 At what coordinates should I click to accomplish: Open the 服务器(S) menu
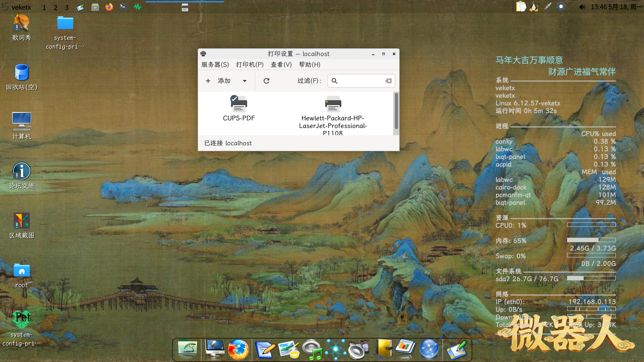tap(215, 64)
